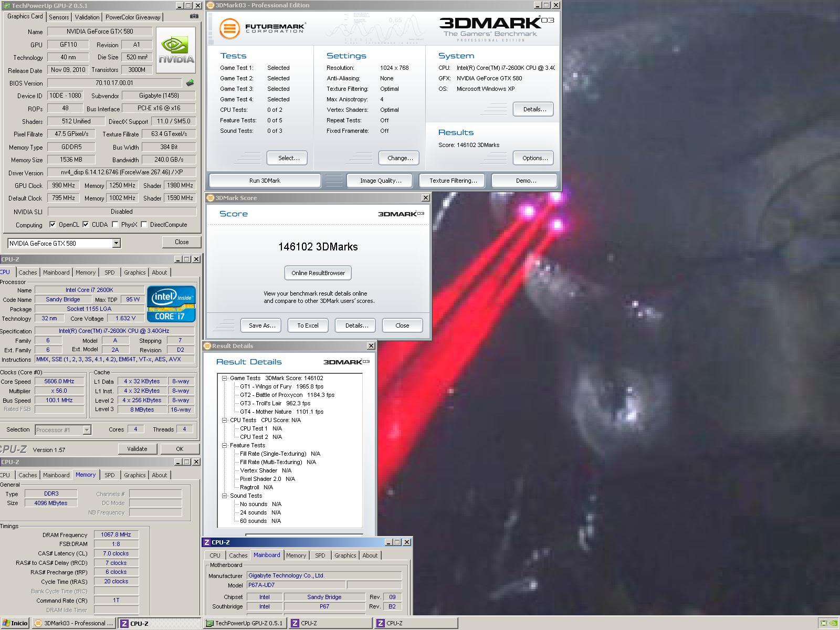Open SPD tab in the top CPU-Z window
Viewport: 840px width, 630px height.
pyautogui.click(x=109, y=272)
